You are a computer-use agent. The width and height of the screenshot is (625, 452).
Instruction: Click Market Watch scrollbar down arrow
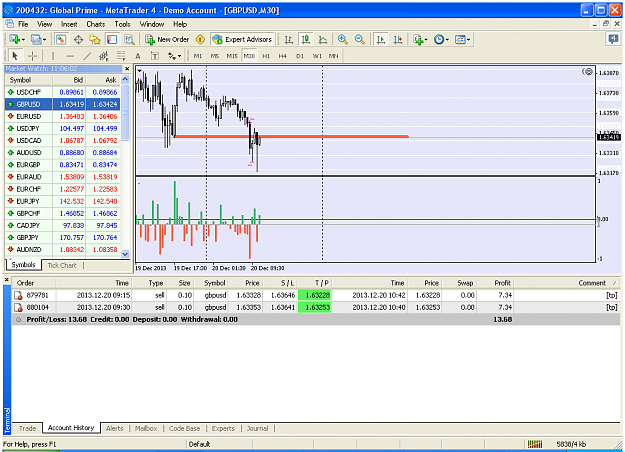point(125,254)
